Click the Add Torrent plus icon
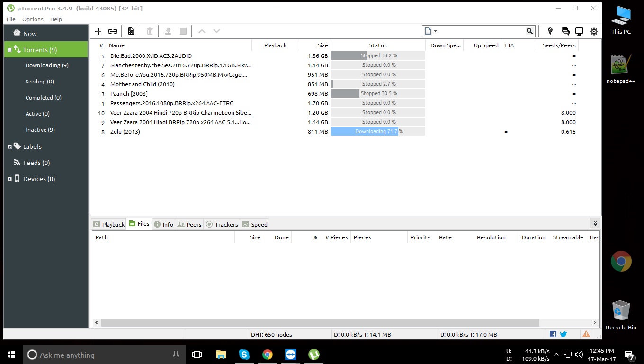This screenshot has width=644, height=364. (98, 31)
